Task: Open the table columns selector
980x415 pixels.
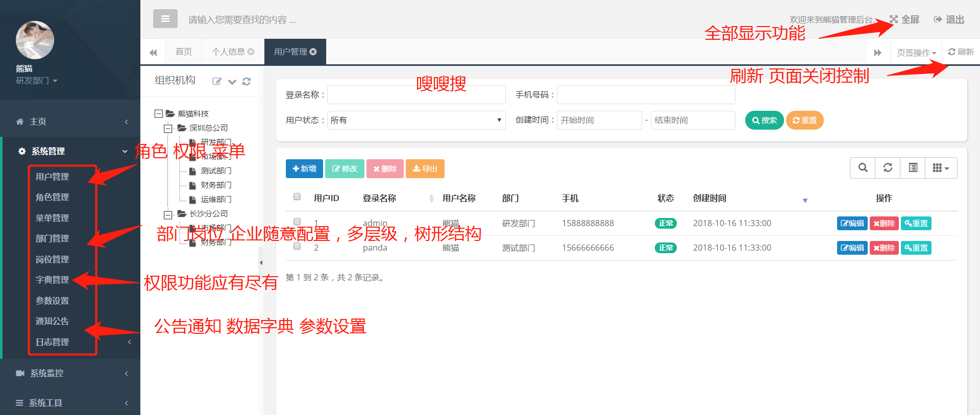Action: [x=941, y=168]
